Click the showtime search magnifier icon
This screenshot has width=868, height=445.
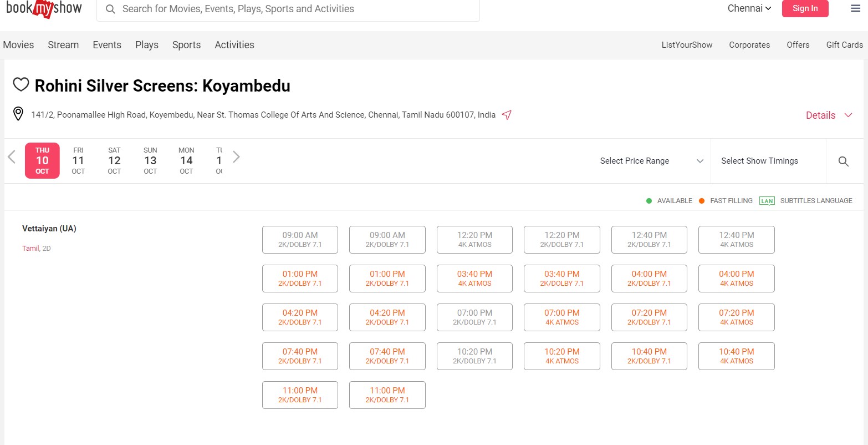point(843,161)
